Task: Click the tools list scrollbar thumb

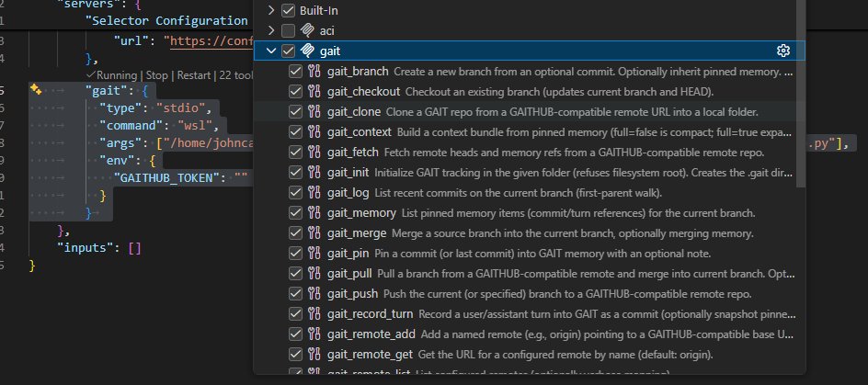Action: click(800, 94)
